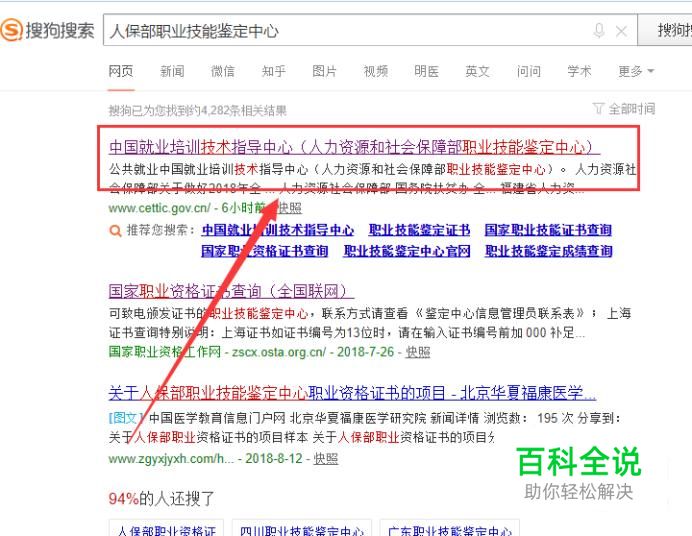This screenshot has width=692, height=536.
Task: Click the Sogou logo icon
Action: [11, 30]
